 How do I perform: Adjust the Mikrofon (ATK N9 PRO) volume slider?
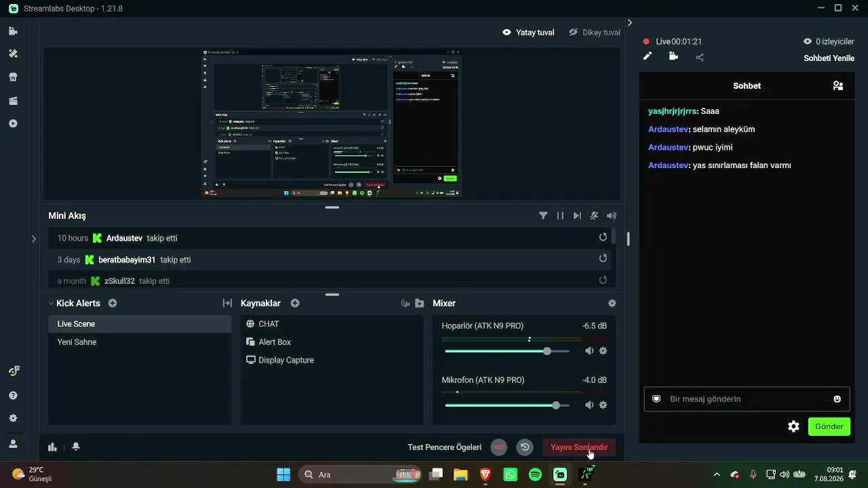507,405
